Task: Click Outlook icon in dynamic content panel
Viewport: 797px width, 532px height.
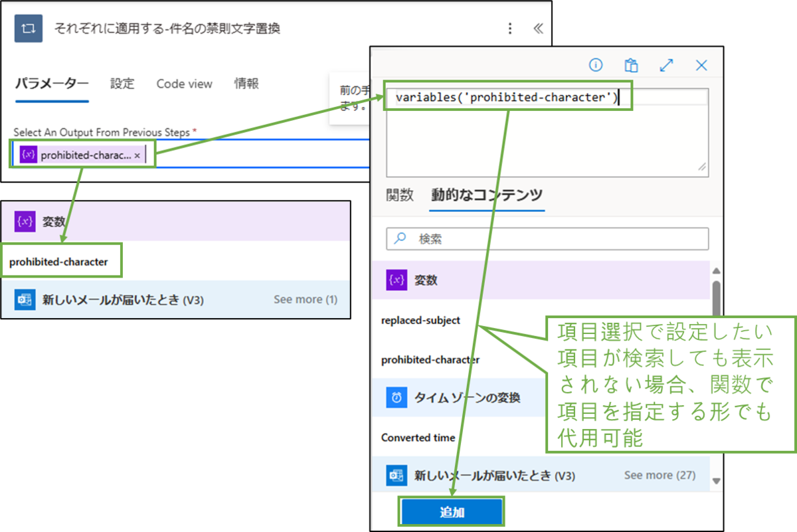Action: point(397,476)
